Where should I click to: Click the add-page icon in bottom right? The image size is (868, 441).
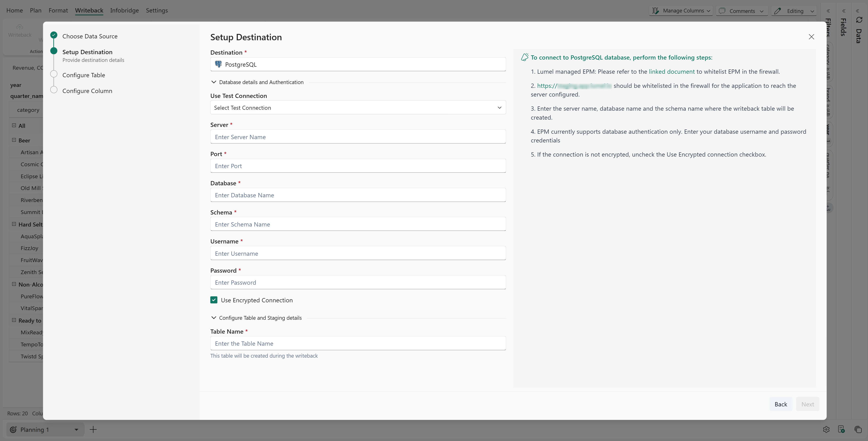coord(841,429)
